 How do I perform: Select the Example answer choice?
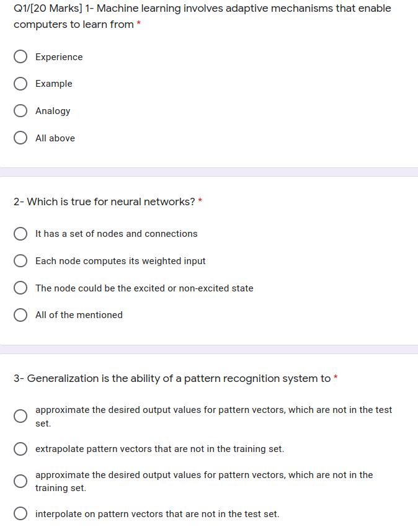pos(20,84)
